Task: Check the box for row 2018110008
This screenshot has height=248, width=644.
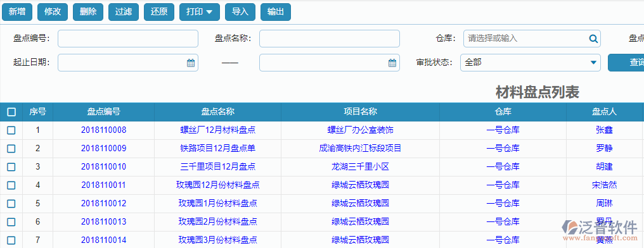Action: click(x=11, y=130)
